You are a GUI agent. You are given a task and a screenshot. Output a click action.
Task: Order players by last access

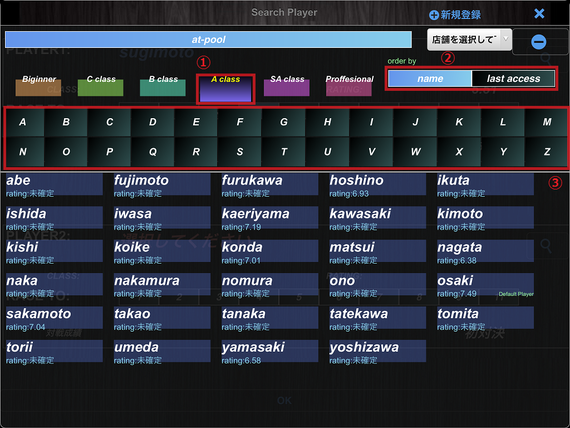click(x=513, y=79)
